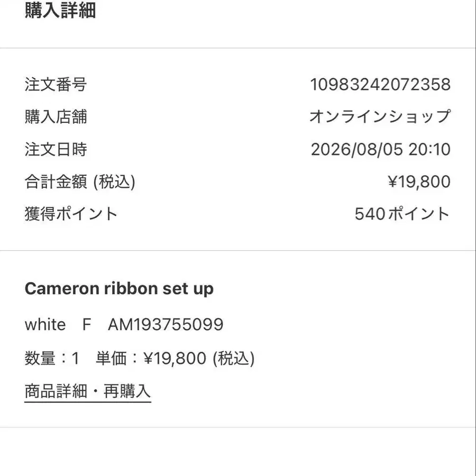Click the 数量:1 quantity text
The height and width of the screenshot is (476, 476).
click(x=52, y=358)
